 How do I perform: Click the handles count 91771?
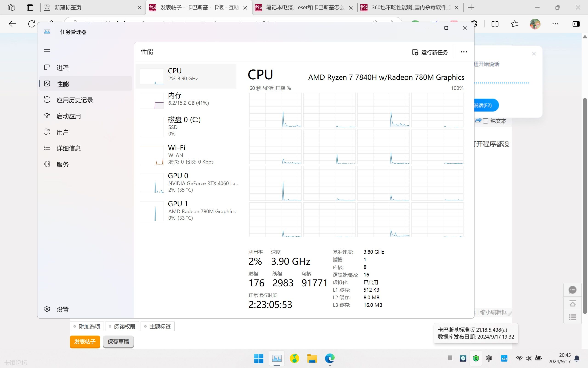(314, 283)
